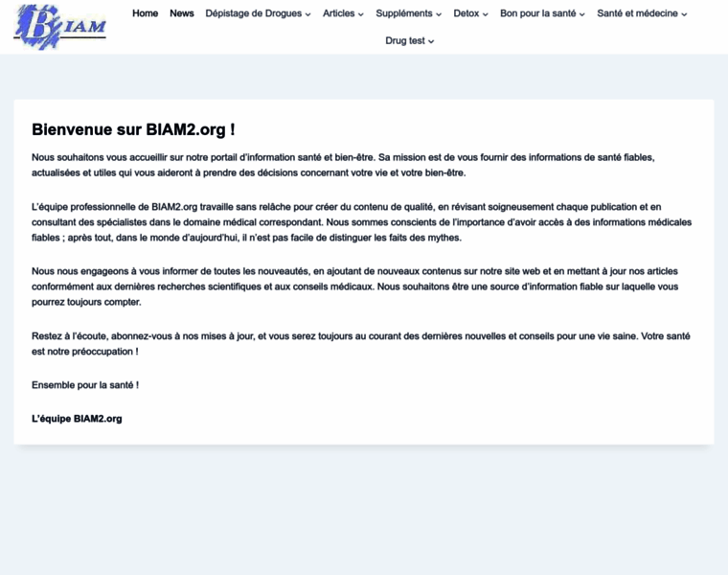Open the Dépistage de Drogues menu
This screenshot has height=575, width=728.
click(x=254, y=13)
